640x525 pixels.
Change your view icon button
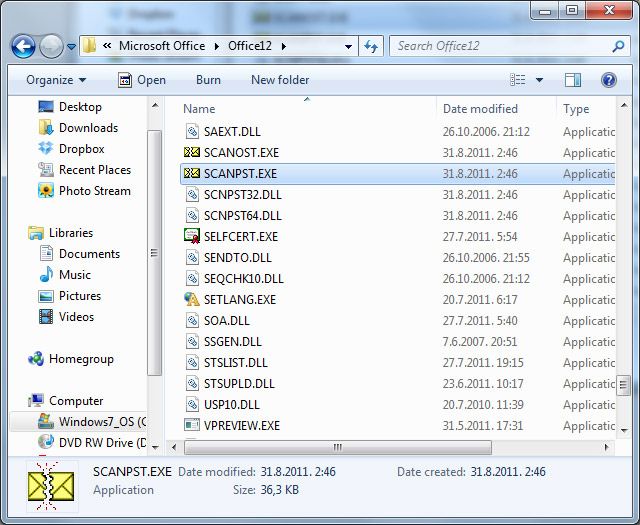(518, 80)
